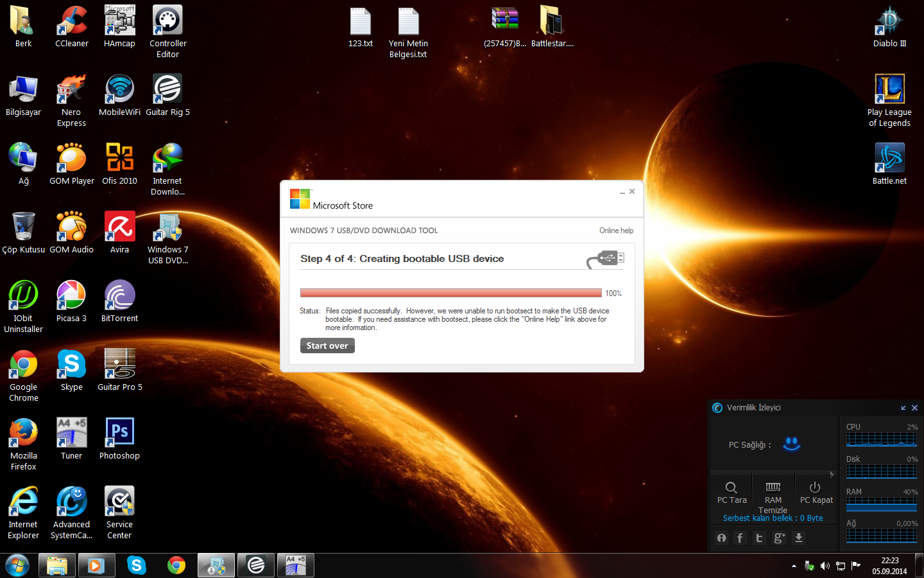This screenshot has width=924, height=578.
Task: Open Controller Editor shortcut
Action: pos(167,32)
